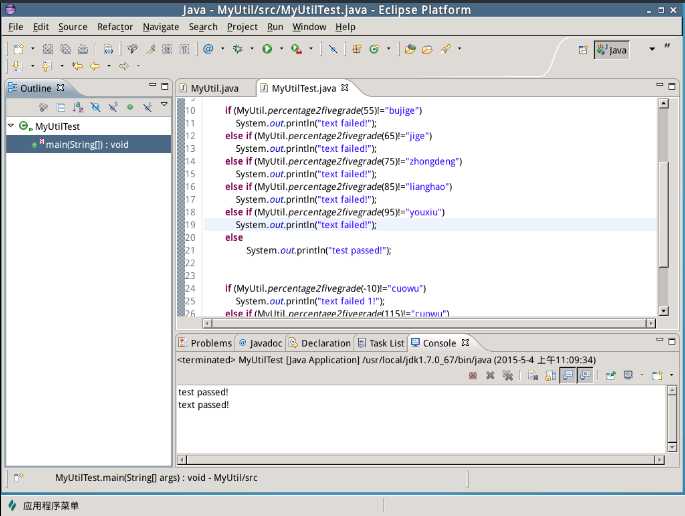Switch to the Declaration tab
The width and height of the screenshot is (685, 516).
tap(320, 343)
